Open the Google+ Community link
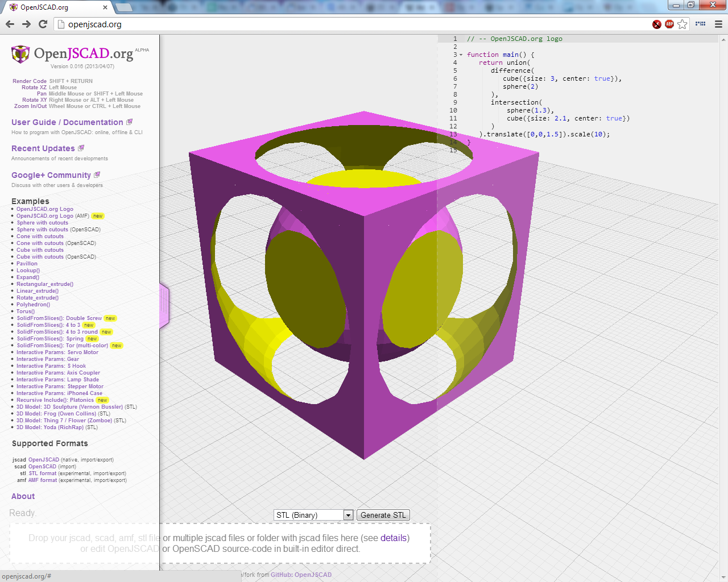The width and height of the screenshot is (728, 582). coord(51,175)
